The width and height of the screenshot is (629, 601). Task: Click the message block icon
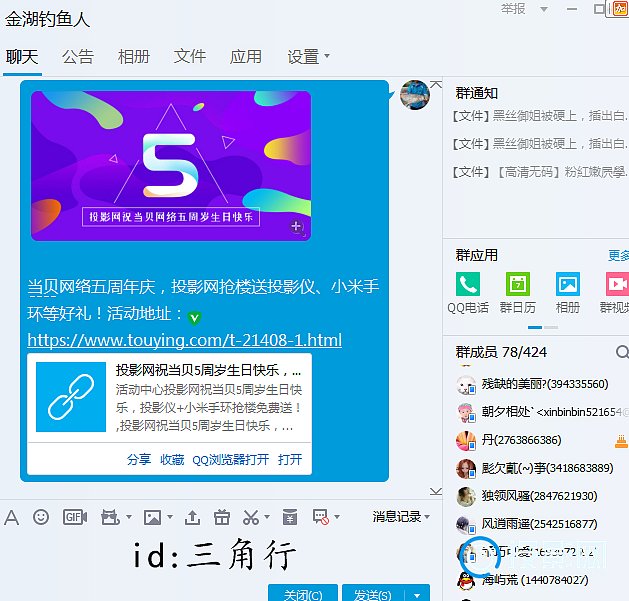(321, 517)
